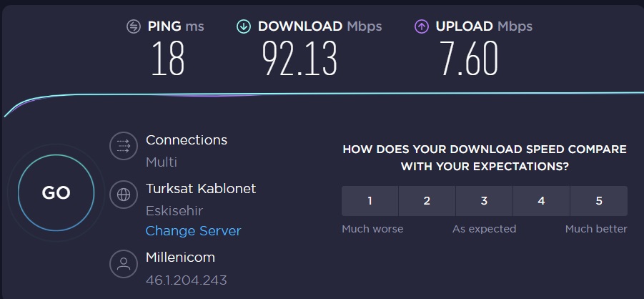Click the ping icon next to PING

[x=134, y=26]
